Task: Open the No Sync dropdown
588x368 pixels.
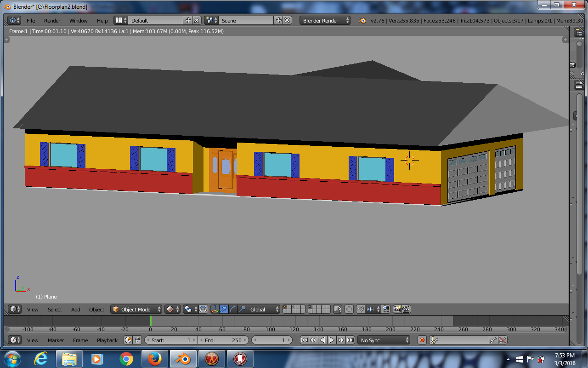Action: [384, 340]
